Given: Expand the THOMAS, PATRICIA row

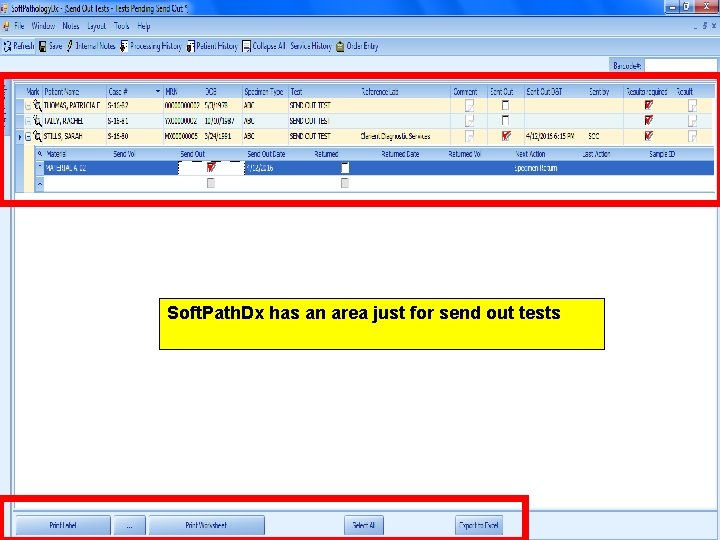Looking at the screenshot, I should click(28, 106).
